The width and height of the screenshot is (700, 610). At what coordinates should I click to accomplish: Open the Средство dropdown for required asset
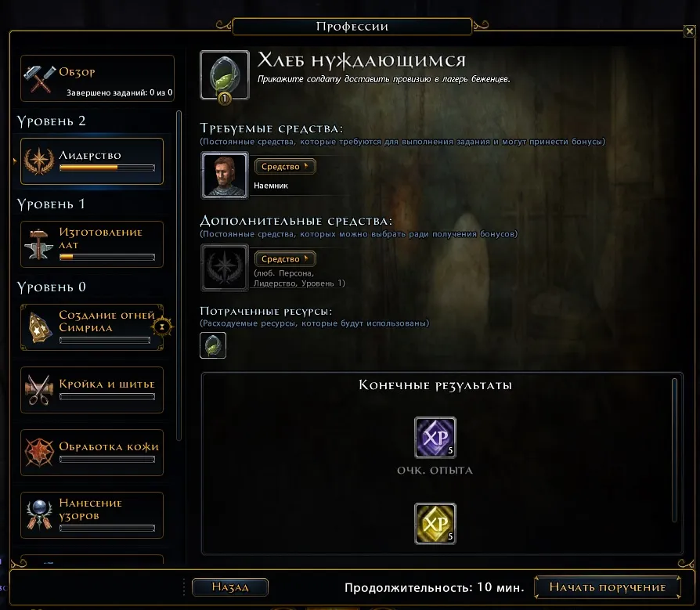(x=285, y=167)
